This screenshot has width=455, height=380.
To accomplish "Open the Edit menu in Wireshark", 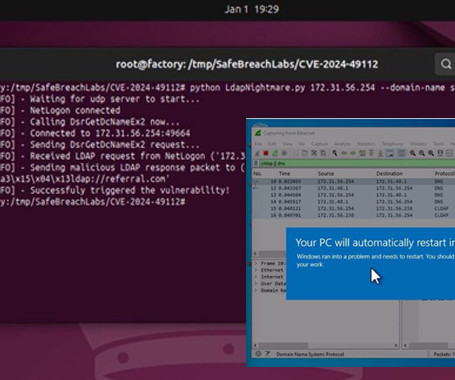I will click(x=272, y=144).
